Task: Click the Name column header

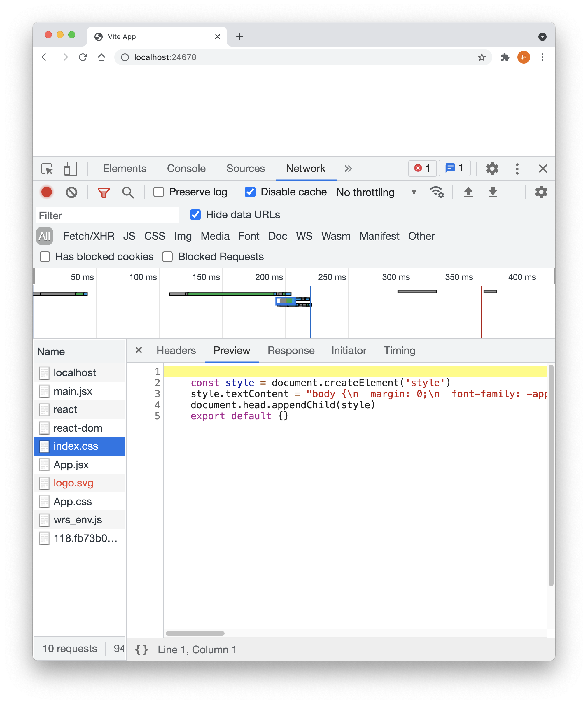Action: pyautogui.click(x=80, y=352)
